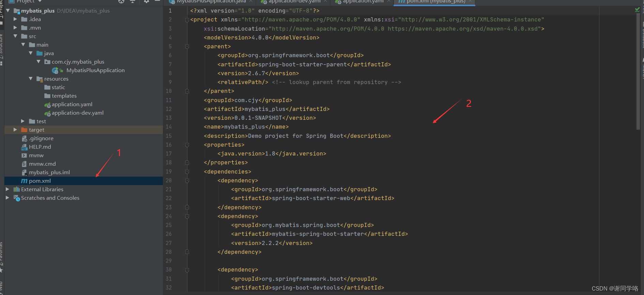Click the editor vertical scrollbar thumb
644x295 pixels.
coord(638,71)
